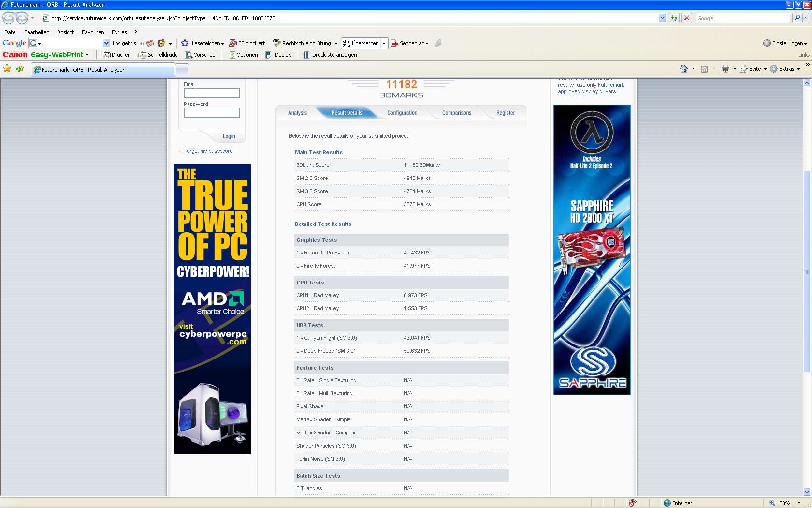Run Rechtschreibprüfung spell check

point(303,43)
